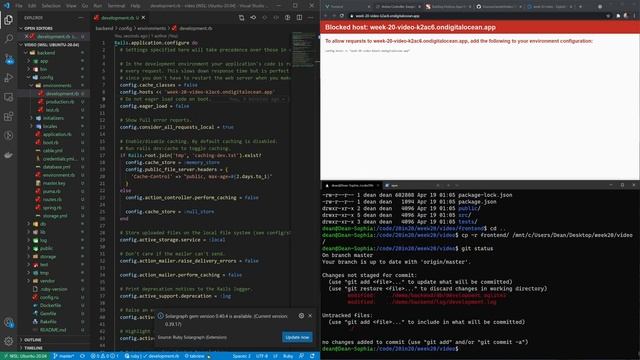Viewport: 640px width, 360px height.
Task: Open the File menu in VS Code
Action: coord(19,6)
